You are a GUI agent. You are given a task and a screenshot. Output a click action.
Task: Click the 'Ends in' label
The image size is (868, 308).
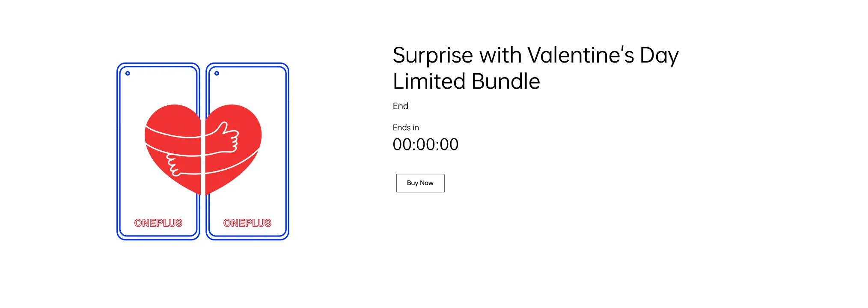pos(406,128)
